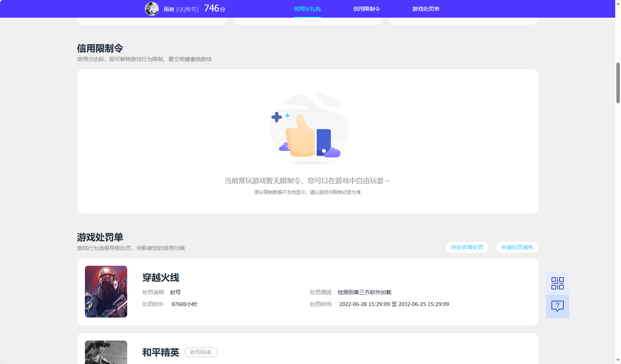621x364 pixels.
Task: Toggle the 存在异常处罚 pill control
Action: pyautogui.click(x=467, y=247)
